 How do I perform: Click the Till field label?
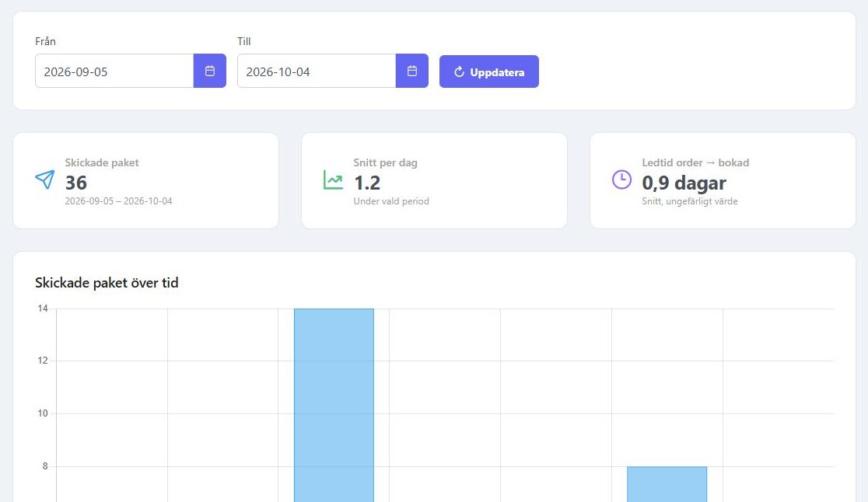click(244, 41)
